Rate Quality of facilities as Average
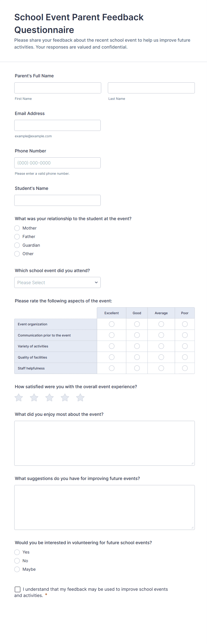 pos(161,357)
